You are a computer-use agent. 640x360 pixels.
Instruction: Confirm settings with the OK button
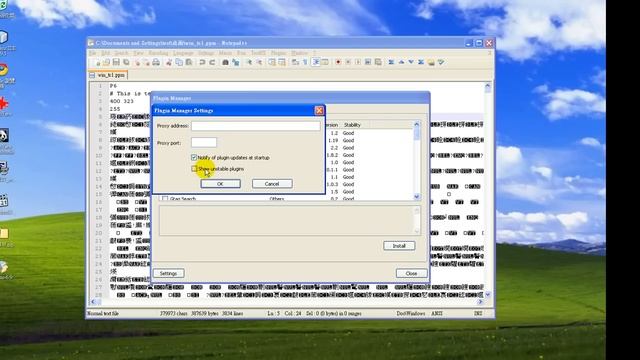pos(220,184)
